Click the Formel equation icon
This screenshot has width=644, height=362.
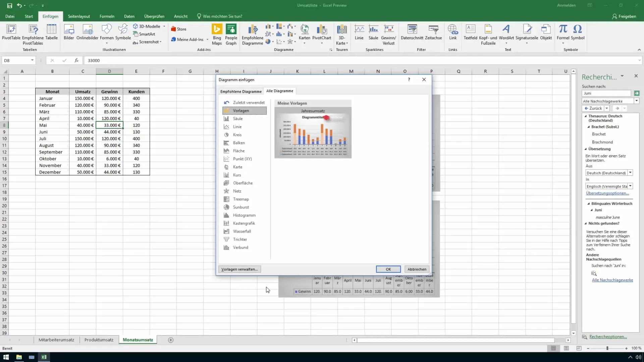click(x=563, y=34)
